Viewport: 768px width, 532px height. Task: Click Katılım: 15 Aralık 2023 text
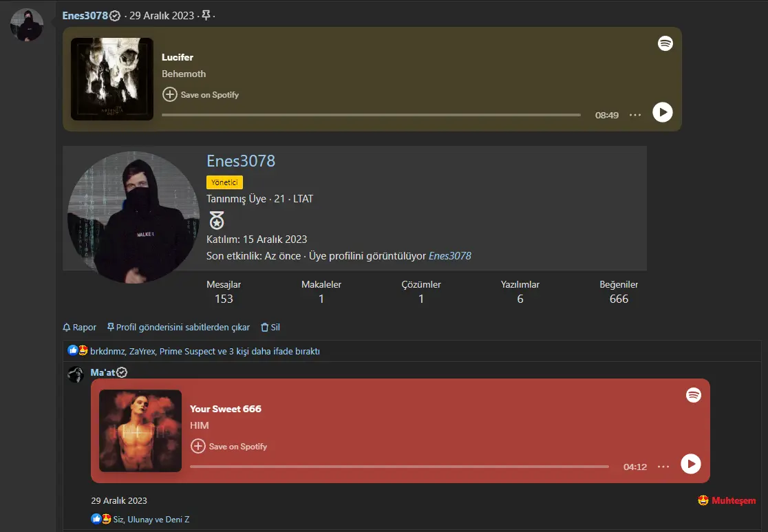[x=257, y=240]
